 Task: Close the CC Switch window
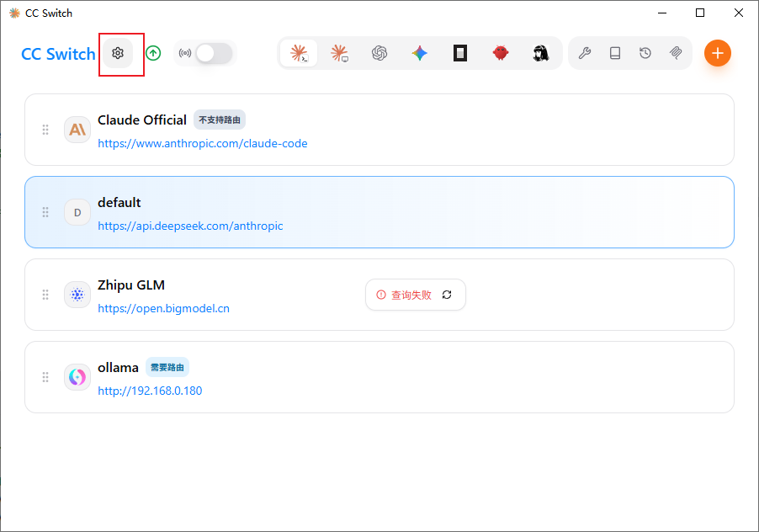point(738,13)
